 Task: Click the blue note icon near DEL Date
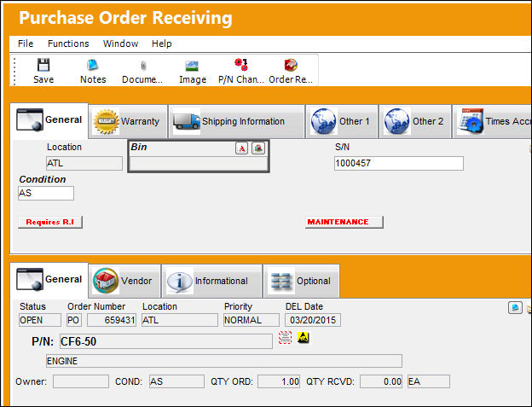(x=515, y=307)
